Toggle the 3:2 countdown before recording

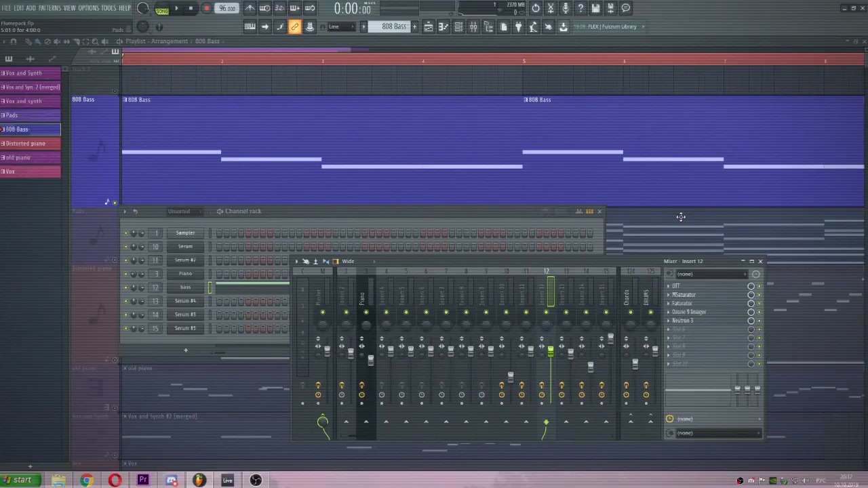point(280,8)
